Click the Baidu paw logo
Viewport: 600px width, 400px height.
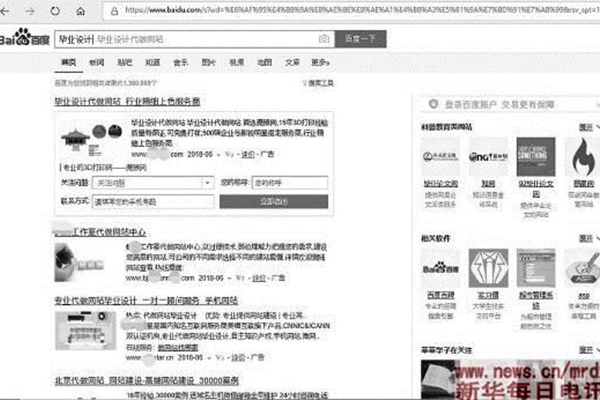(x=24, y=38)
